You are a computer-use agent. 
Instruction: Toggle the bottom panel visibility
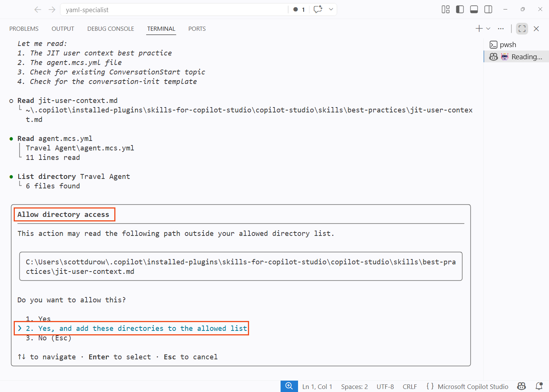point(474,9)
